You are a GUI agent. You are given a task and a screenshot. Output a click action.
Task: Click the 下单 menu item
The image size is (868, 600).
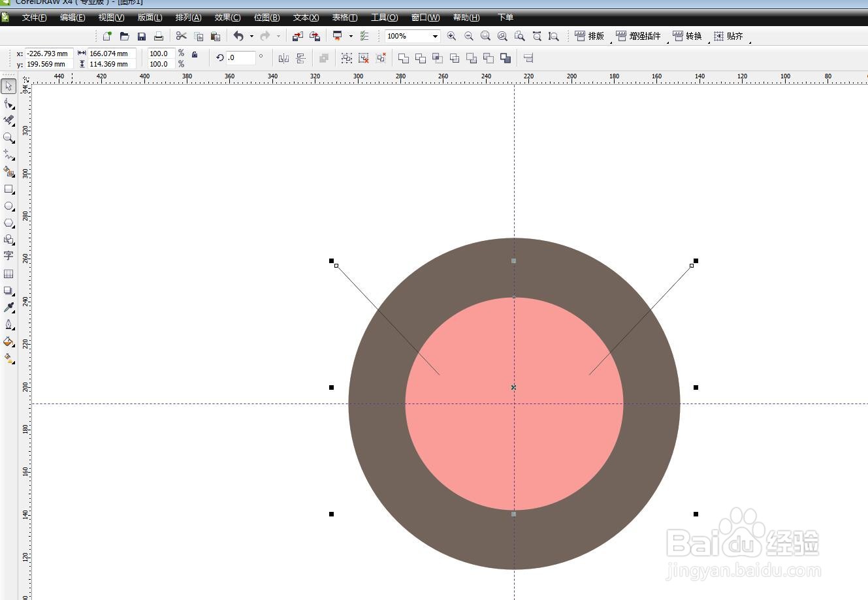(x=505, y=18)
